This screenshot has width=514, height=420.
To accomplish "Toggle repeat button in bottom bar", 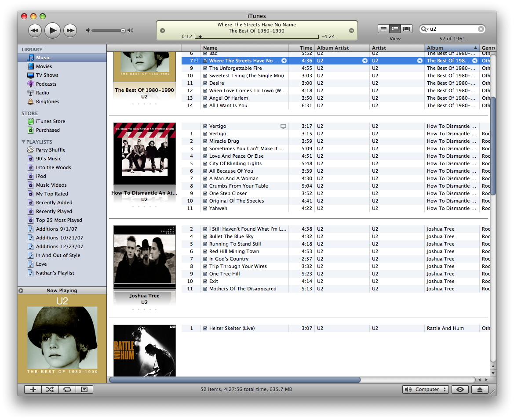I will 67,389.
